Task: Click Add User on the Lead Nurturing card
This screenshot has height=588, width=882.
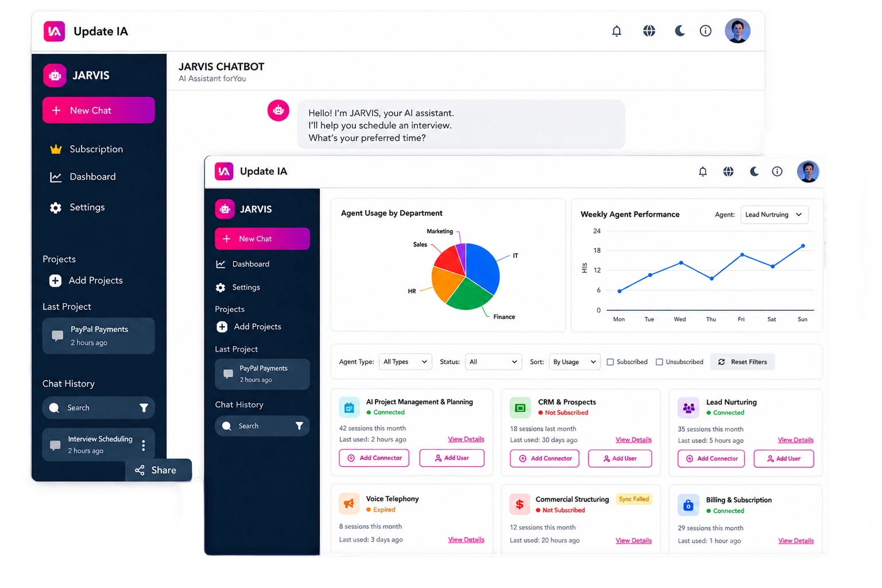Action: click(784, 459)
